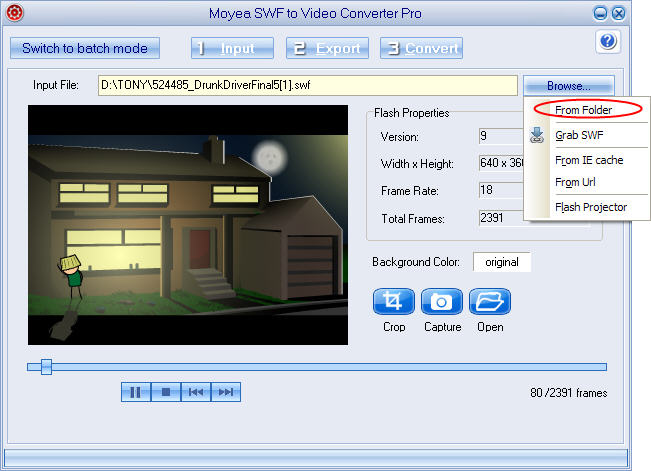Click the playback timeline slider track
This screenshot has height=471, width=651.
click(x=317, y=367)
